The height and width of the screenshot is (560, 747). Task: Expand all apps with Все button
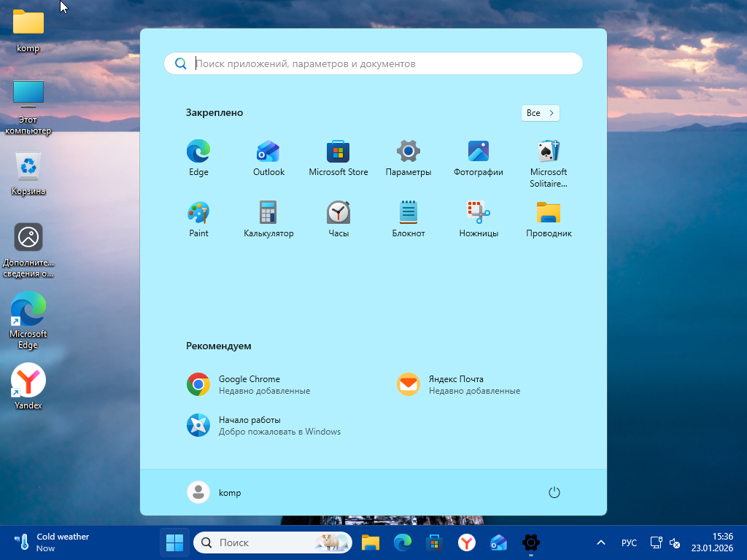(x=541, y=113)
